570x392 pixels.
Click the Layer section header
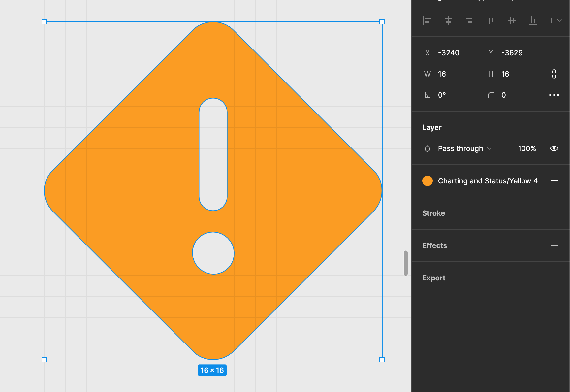(x=432, y=127)
